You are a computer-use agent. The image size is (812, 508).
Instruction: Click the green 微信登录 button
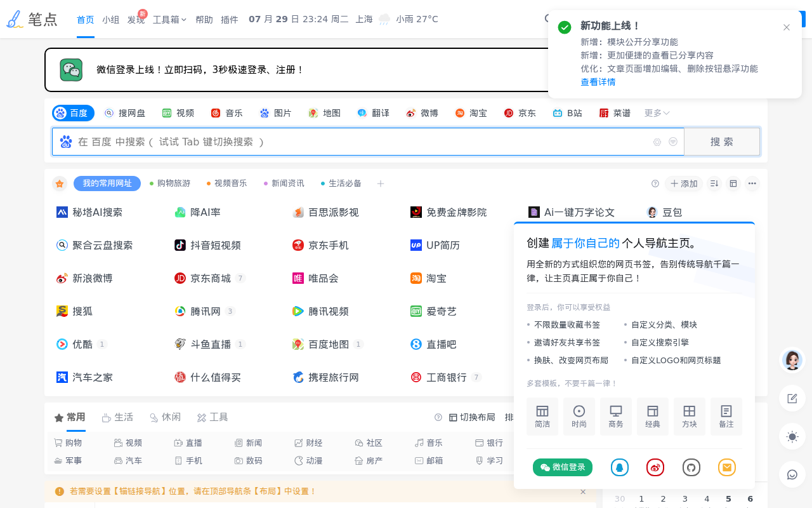563,467
